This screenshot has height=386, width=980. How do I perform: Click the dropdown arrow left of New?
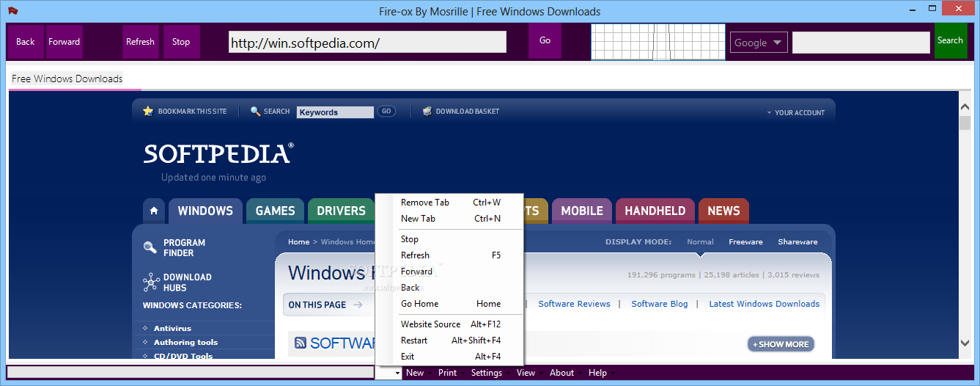click(397, 374)
